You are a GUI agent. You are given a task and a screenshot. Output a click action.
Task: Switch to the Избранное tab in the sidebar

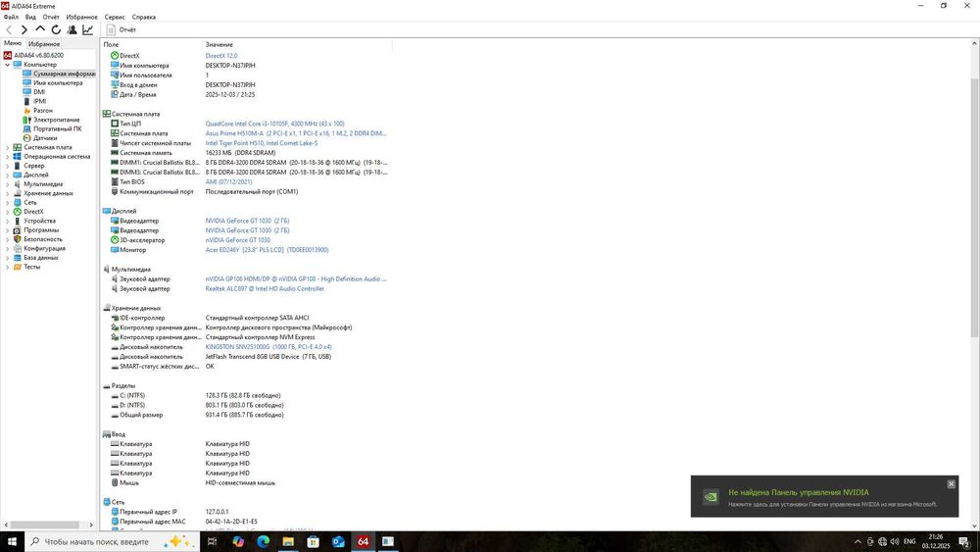pyautogui.click(x=44, y=44)
